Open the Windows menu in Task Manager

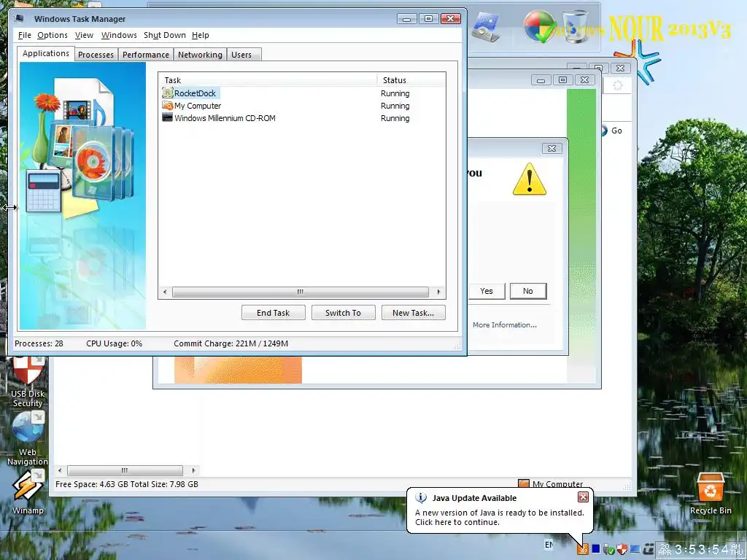pos(119,35)
